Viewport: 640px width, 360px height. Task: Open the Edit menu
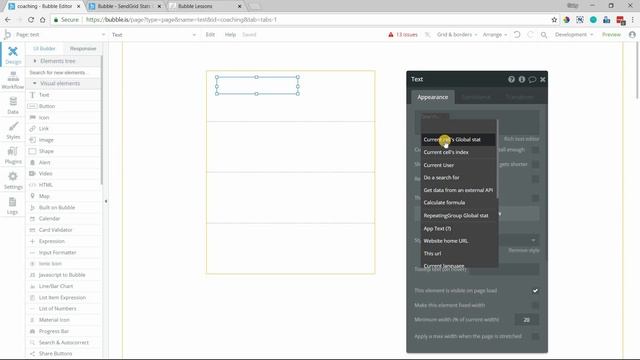point(210,35)
